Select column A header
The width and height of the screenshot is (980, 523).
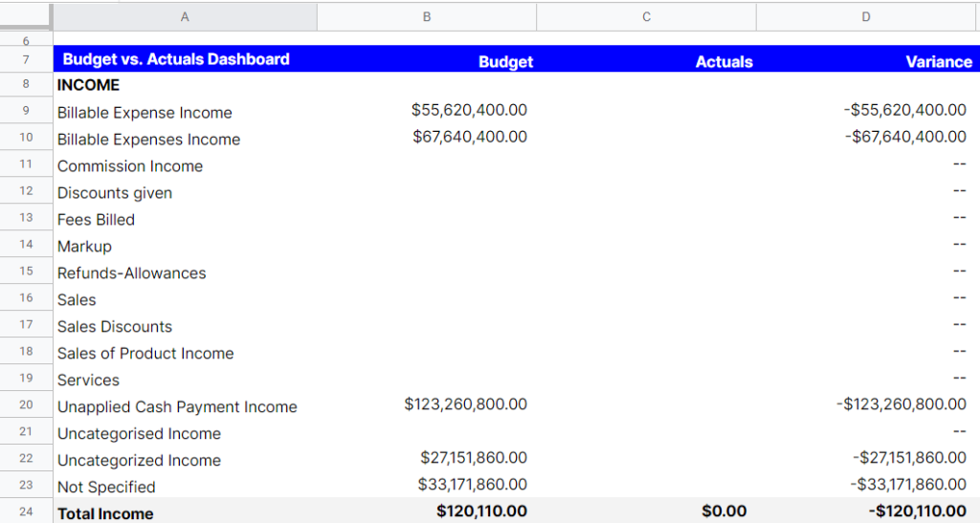(x=185, y=17)
